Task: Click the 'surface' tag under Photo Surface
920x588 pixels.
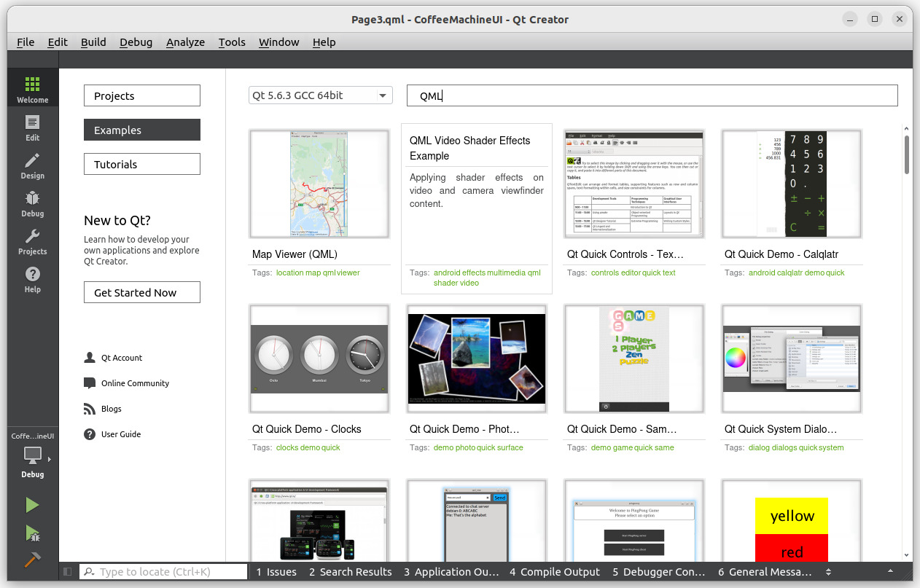Action: (510, 447)
